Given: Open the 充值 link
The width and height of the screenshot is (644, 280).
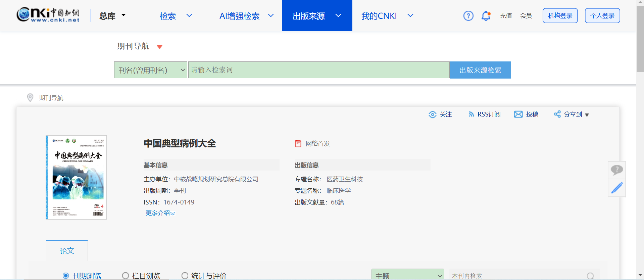Looking at the screenshot, I should point(506,16).
